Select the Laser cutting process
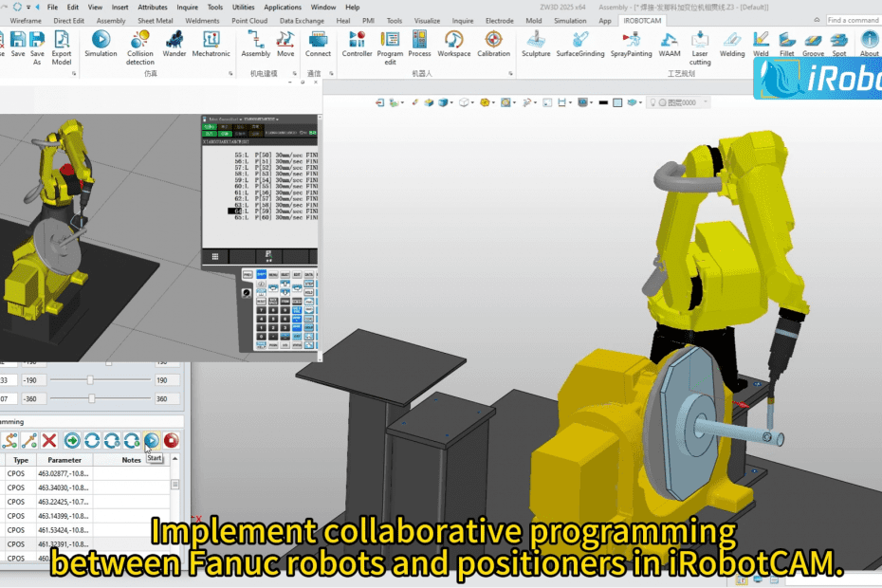The image size is (882, 588). coord(700,47)
